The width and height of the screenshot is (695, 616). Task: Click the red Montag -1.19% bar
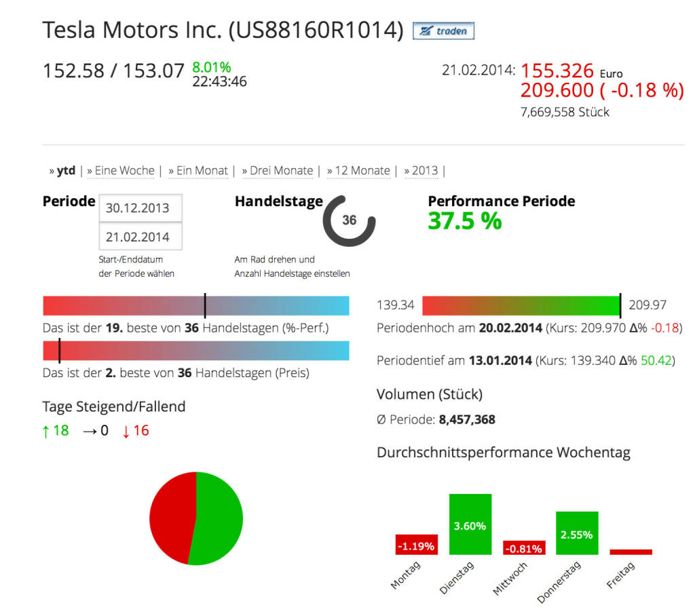click(416, 545)
